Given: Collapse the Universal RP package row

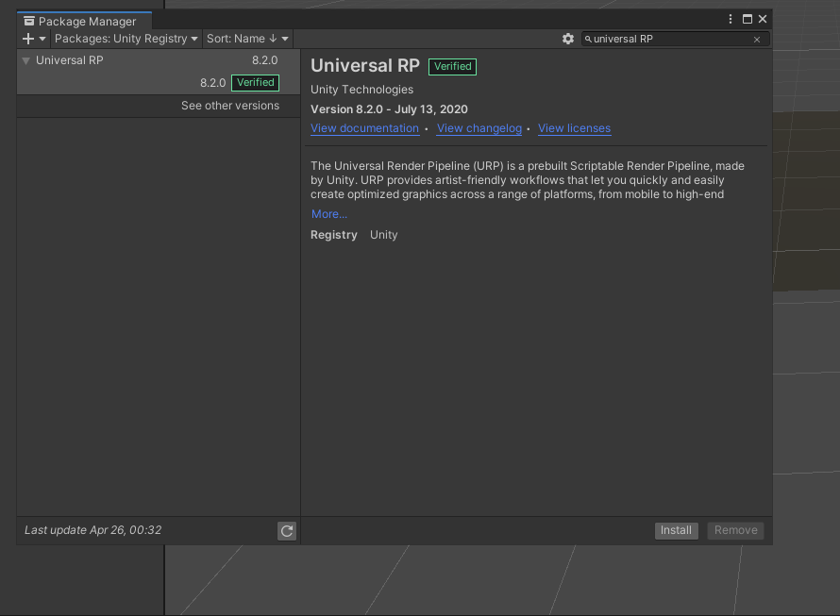Looking at the screenshot, I should click(x=25, y=60).
